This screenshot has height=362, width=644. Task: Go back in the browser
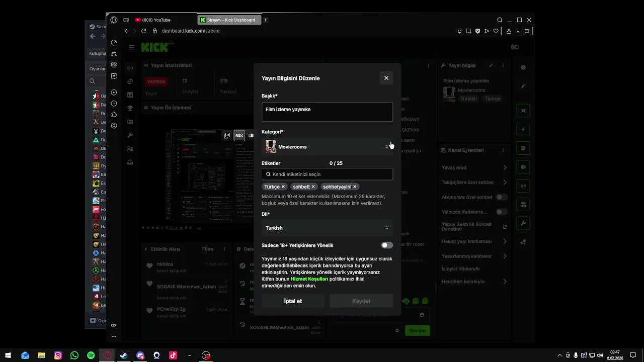pos(126,31)
